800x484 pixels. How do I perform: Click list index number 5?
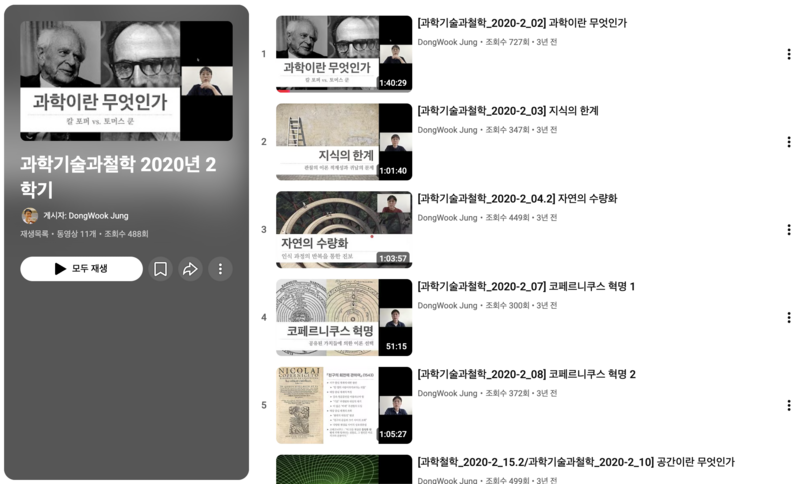pos(264,405)
